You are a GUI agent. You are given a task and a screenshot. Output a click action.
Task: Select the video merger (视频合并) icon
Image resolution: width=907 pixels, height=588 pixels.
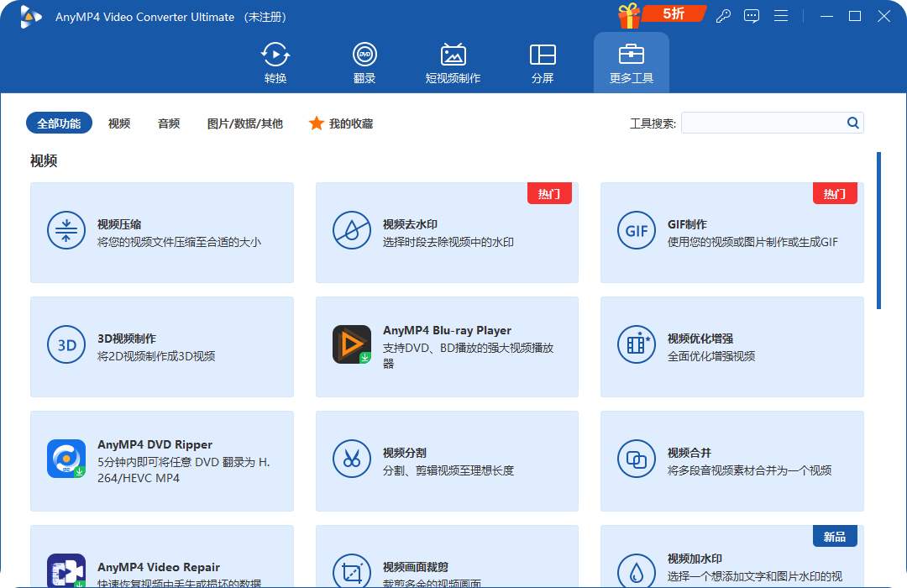[x=635, y=459]
